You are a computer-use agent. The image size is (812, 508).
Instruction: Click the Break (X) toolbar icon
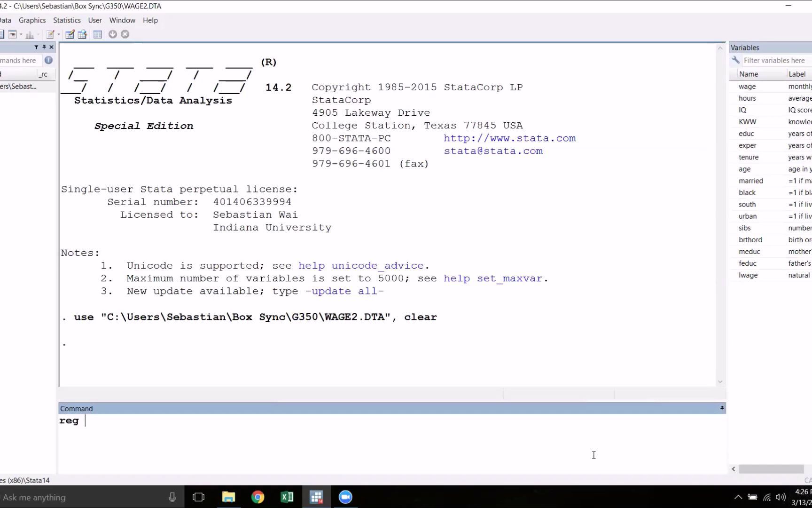pos(125,34)
